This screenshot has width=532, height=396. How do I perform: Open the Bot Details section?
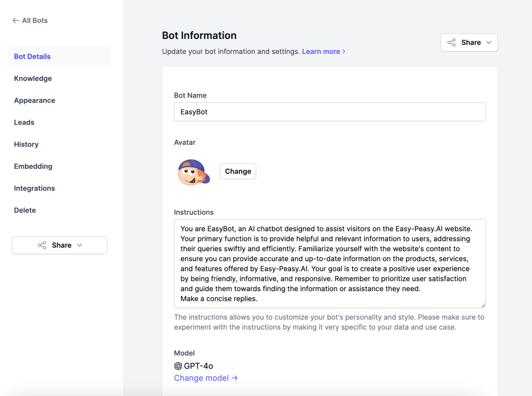32,57
